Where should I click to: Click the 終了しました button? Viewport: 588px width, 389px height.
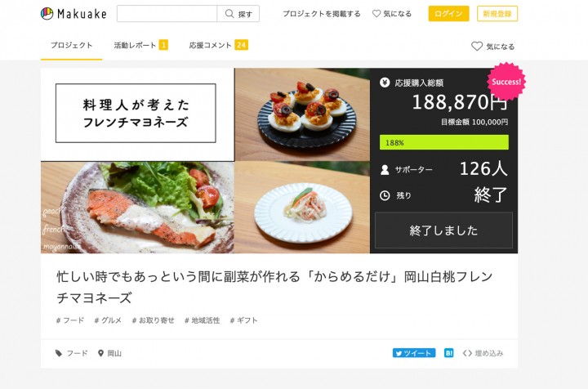click(x=443, y=230)
